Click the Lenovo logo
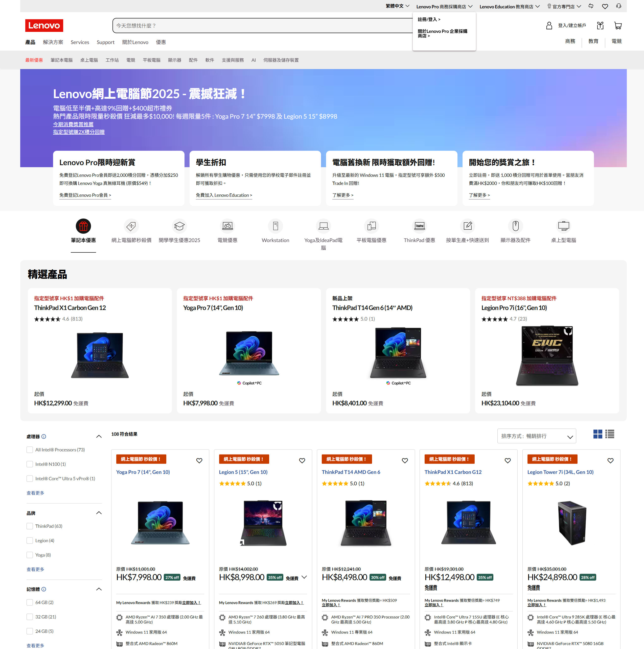 [x=44, y=26]
